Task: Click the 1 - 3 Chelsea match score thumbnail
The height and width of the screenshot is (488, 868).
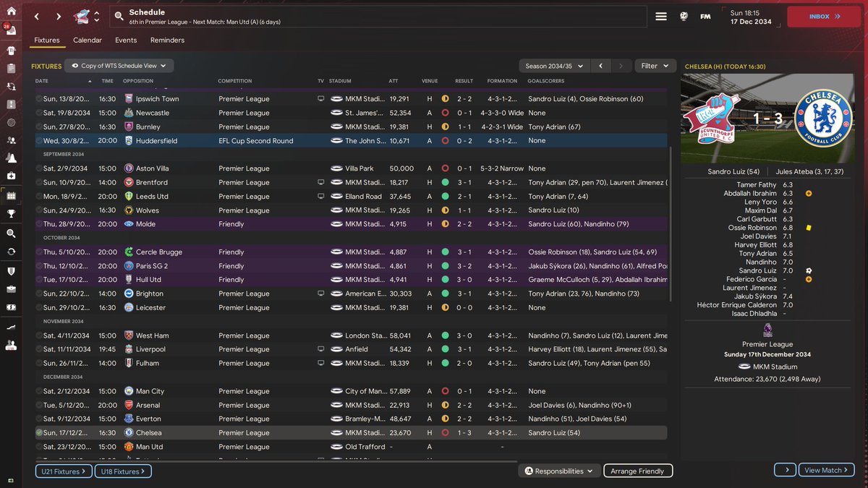Action: click(x=768, y=119)
